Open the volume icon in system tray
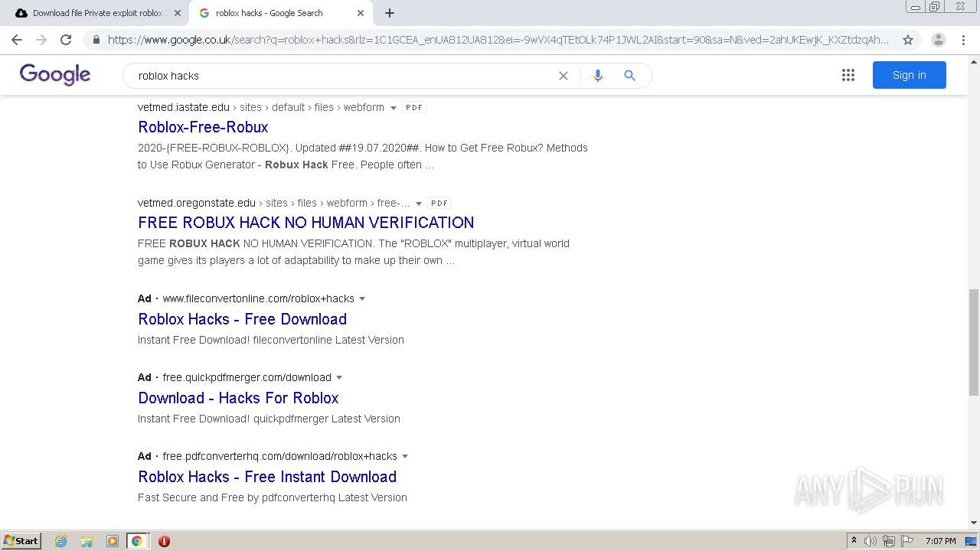 (870, 541)
